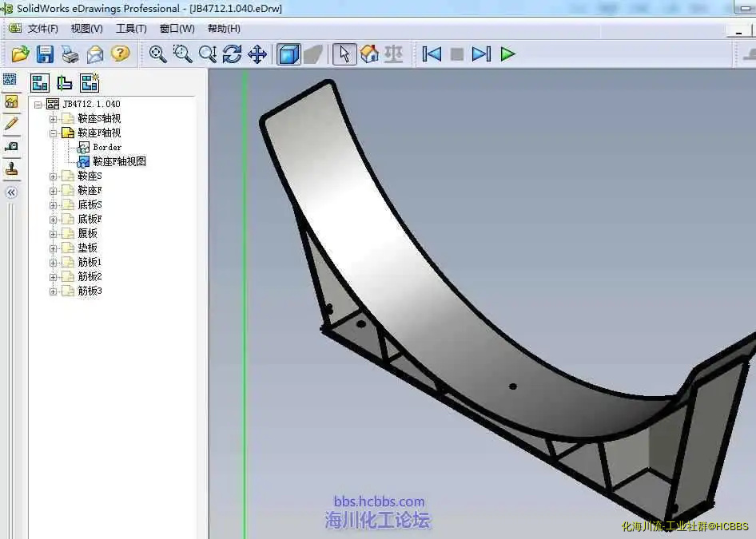The width and height of the screenshot is (756, 539).
Task: Toggle the Select arrow cursor mode
Action: (344, 54)
